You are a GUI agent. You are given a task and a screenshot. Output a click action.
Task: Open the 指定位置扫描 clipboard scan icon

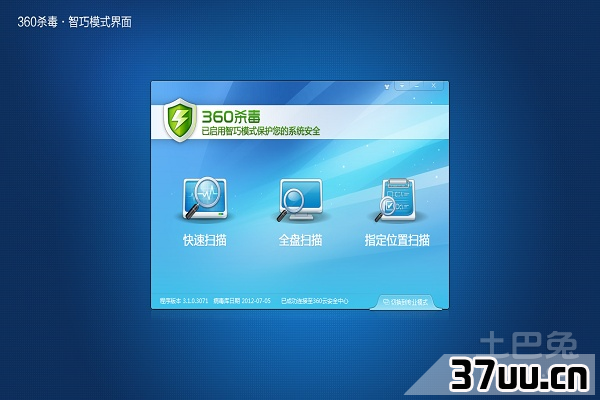click(x=397, y=200)
